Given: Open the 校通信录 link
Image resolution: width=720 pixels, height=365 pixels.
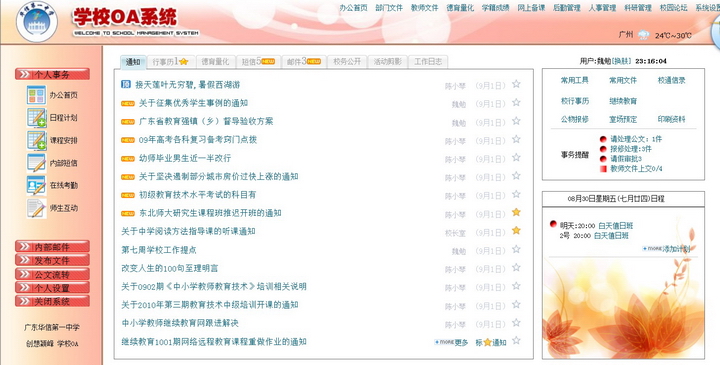Looking at the screenshot, I should pos(671,80).
